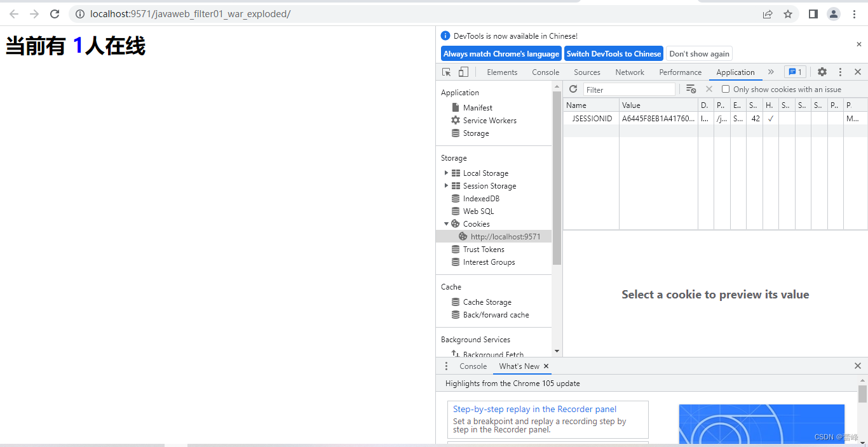Click the browser address bar URL

click(x=191, y=14)
